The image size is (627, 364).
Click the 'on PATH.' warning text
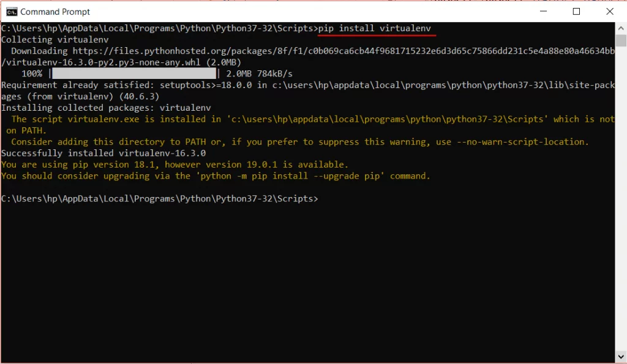click(26, 131)
